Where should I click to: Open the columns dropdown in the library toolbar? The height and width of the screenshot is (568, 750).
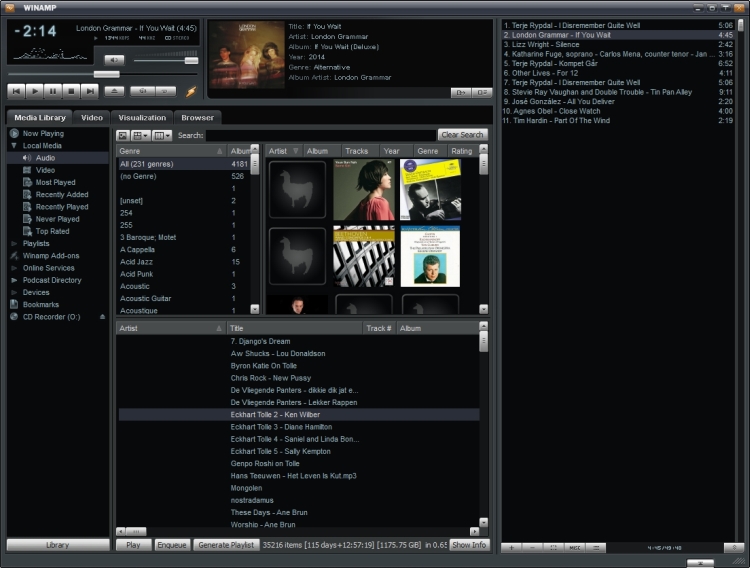[162, 135]
